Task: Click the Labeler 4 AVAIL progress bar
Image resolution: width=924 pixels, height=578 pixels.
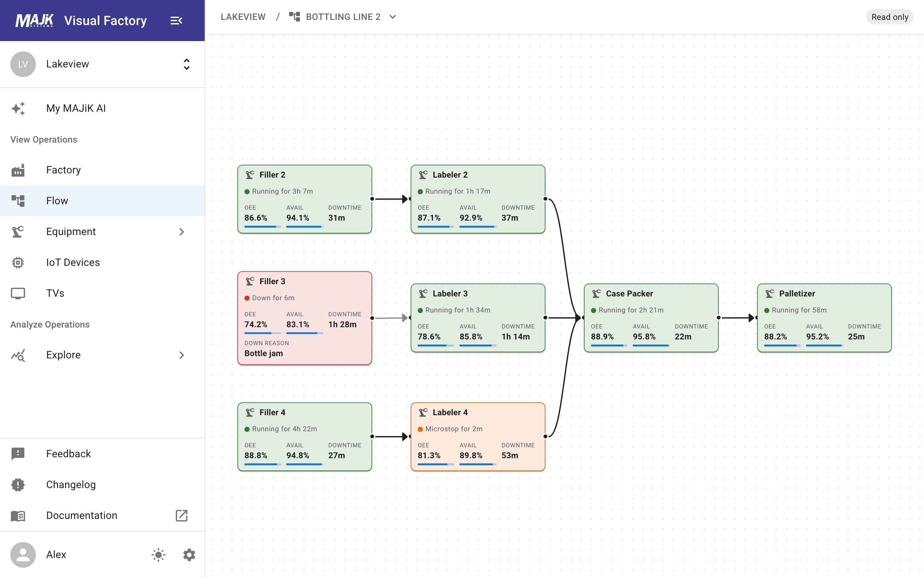Action: click(478, 464)
